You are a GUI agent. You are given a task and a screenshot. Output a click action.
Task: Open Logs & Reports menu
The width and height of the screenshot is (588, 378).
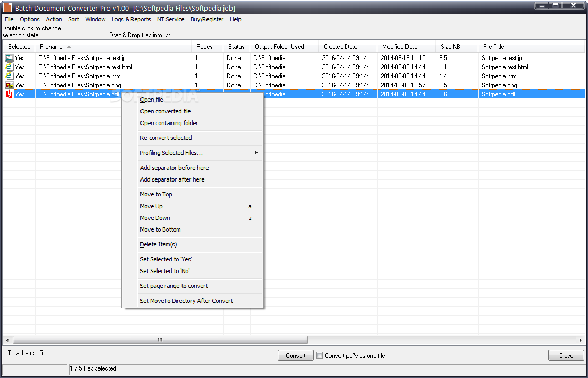tap(131, 19)
